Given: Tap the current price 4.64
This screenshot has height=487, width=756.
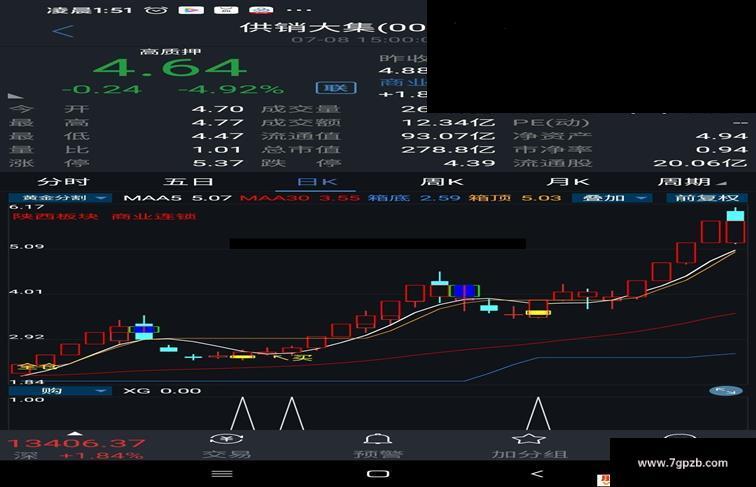Looking at the screenshot, I should pos(170,68).
